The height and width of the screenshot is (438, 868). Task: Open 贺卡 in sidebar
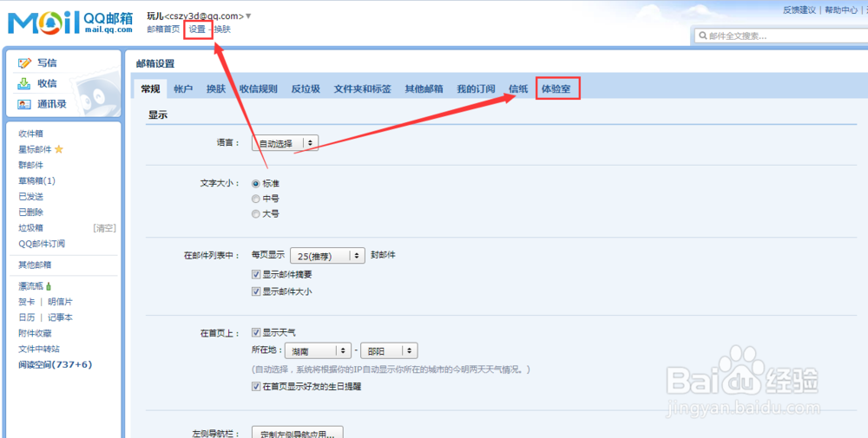26,302
